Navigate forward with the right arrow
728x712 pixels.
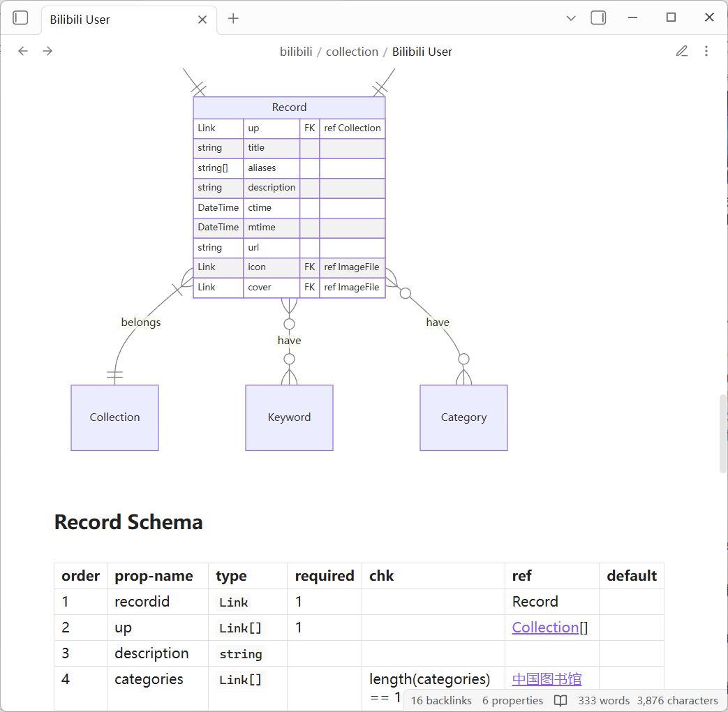pos(47,51)
